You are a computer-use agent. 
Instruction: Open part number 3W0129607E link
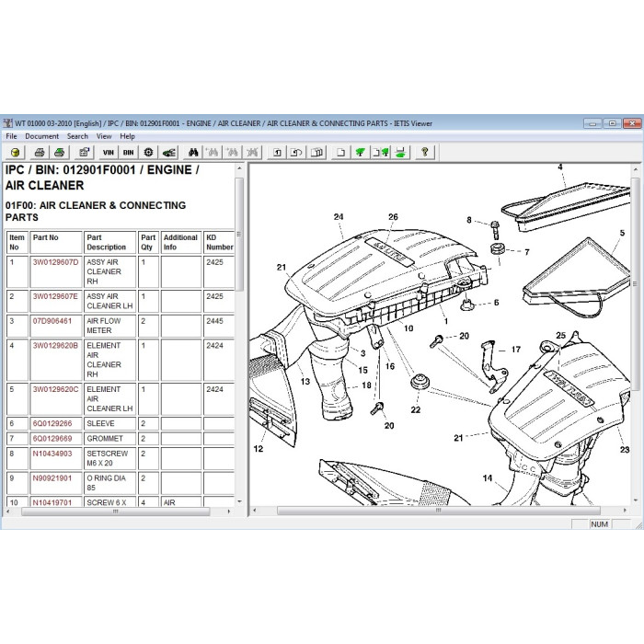(55, 296)
